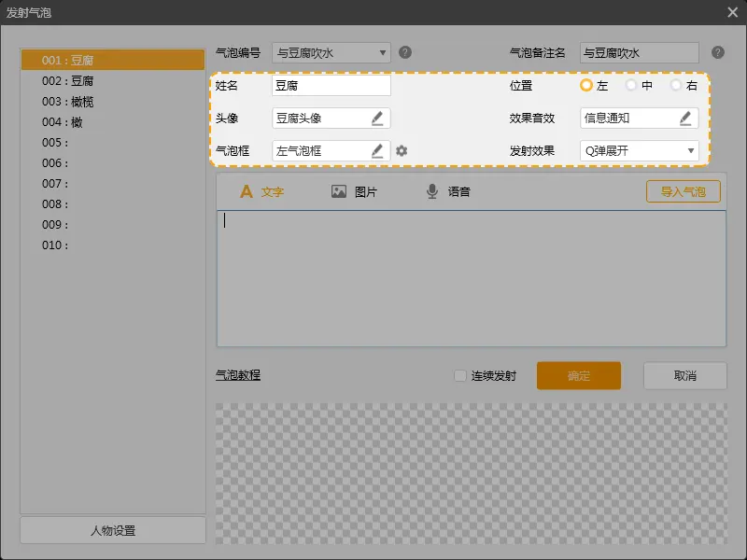The width and height of the screenshot is (747, 560).
Task: Click the edit pencil icon for 气泡框
Action: pos(377,150)
